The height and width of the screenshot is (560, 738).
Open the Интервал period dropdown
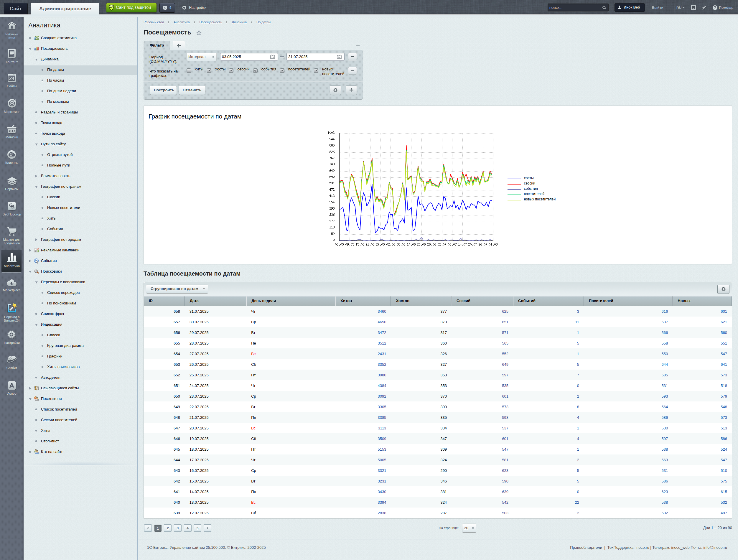point(201,57)
